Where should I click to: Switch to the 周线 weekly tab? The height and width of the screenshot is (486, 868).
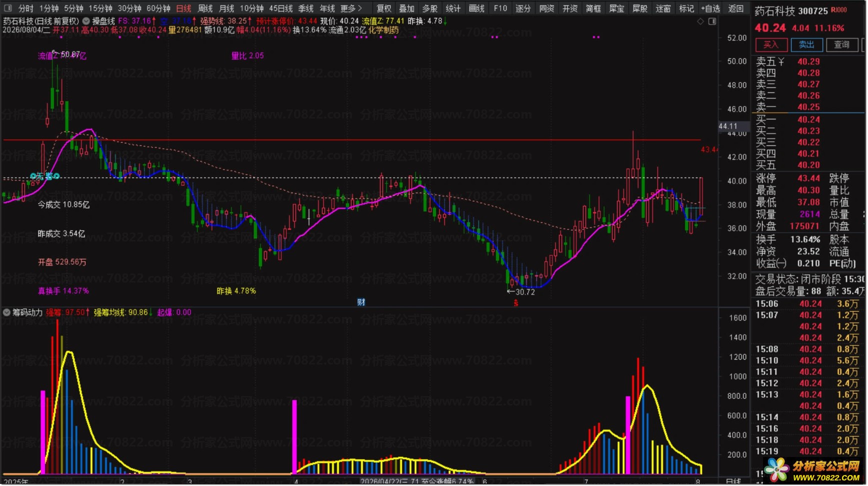coord(205,8)
